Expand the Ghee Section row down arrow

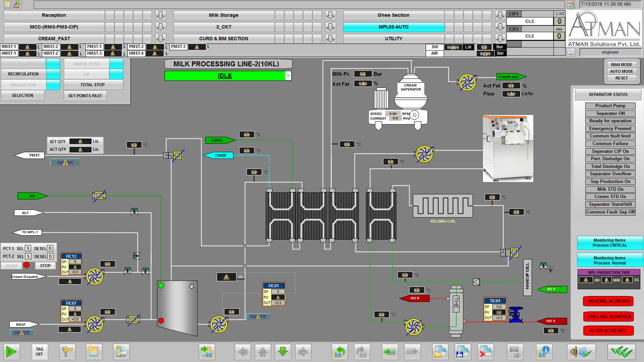(x=500, y=15)
